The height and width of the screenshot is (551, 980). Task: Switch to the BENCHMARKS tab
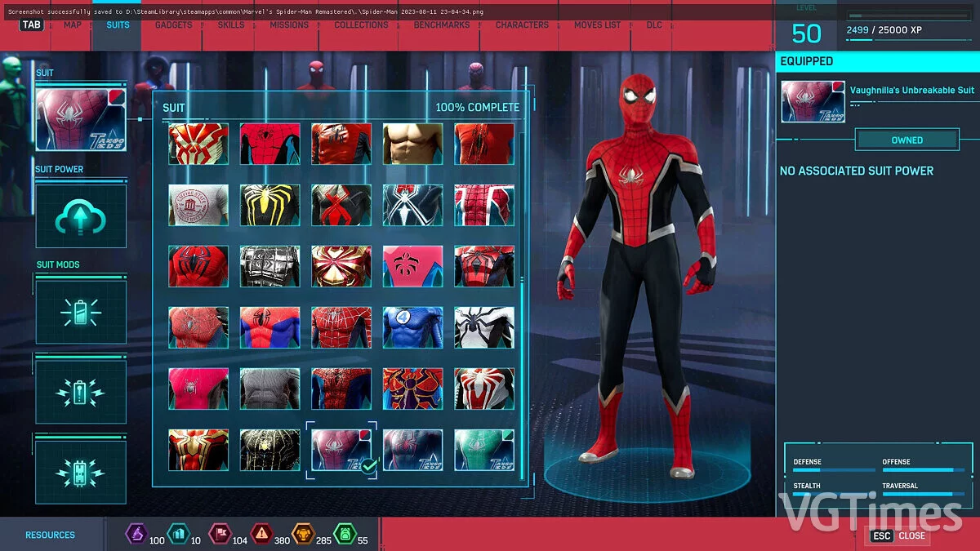pos(442,25)
